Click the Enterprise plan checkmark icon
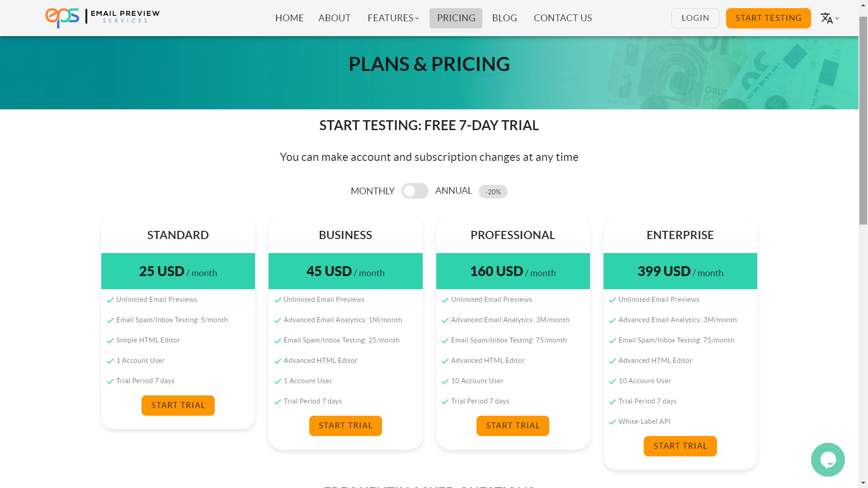 pyautogui.click(x=612, y=300)
